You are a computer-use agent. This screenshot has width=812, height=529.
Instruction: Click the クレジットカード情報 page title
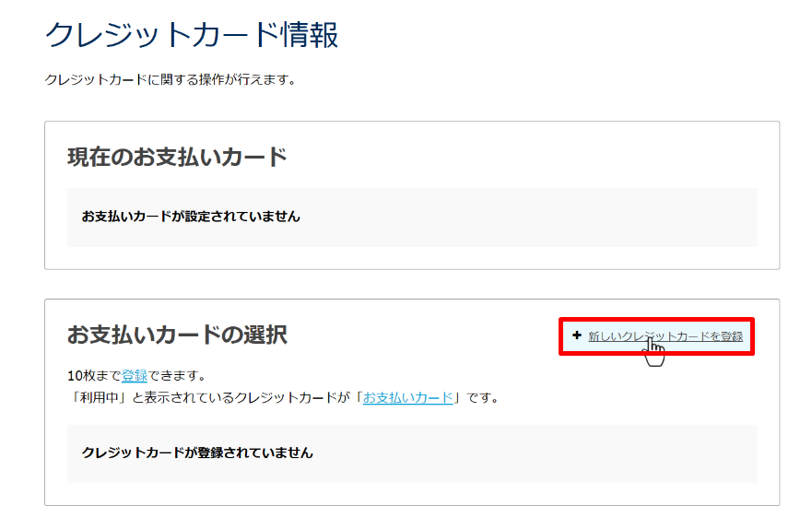pyautogui.click(x=192, y=35)
